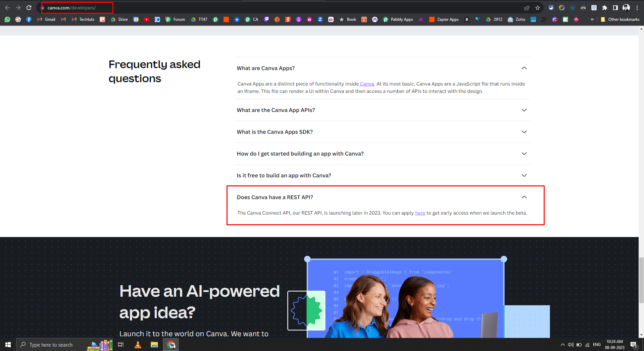Open the Gmail bookmark
The image size is (644, 351).
(x=46, y=19)
